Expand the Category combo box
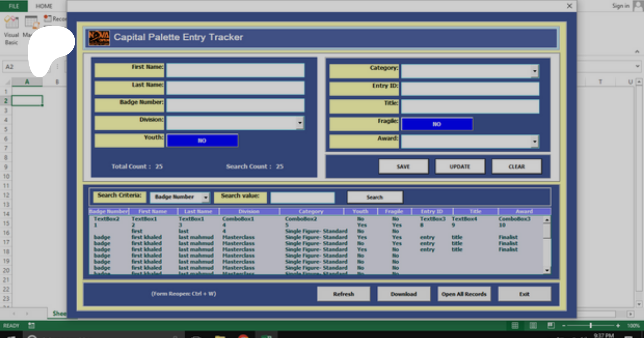This screenshot has width=644, height=338. 535,71
